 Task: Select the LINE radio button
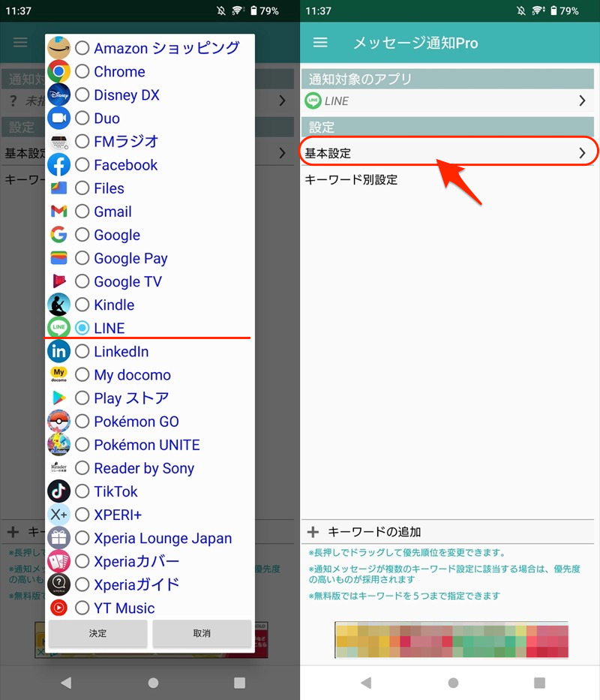82,329
